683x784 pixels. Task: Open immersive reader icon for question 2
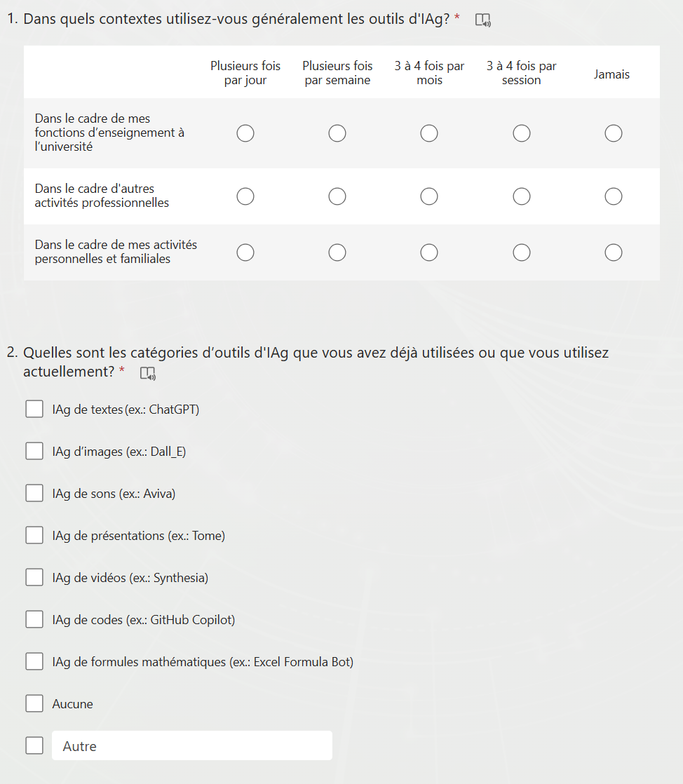pyautogui.click(x=148, y=373)
